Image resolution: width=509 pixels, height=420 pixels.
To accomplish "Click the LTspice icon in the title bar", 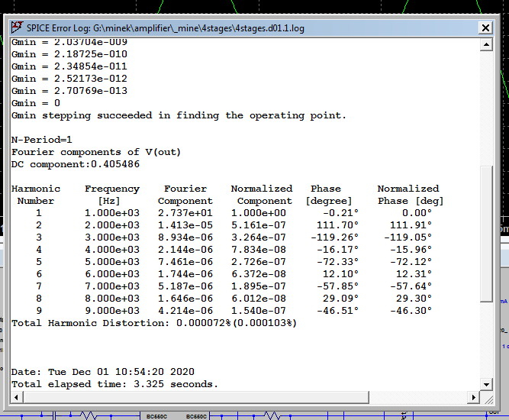I will pyautogui.click(x=17, y=27).
